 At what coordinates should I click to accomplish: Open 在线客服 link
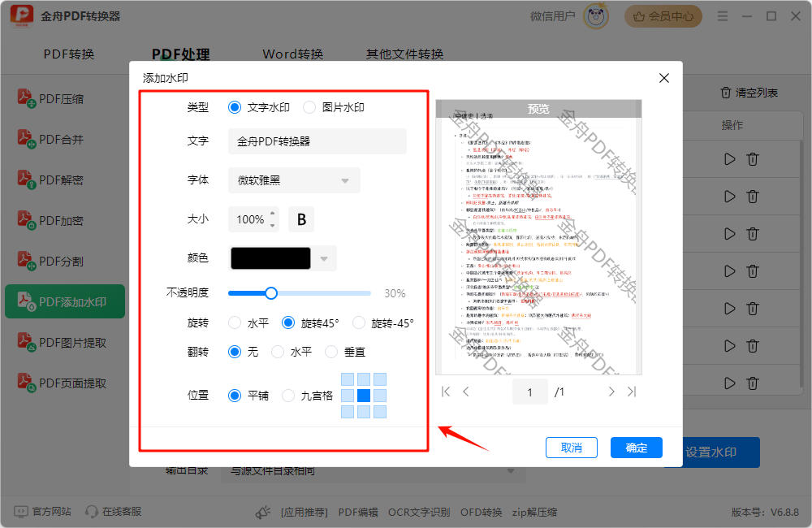coord(114,512)
